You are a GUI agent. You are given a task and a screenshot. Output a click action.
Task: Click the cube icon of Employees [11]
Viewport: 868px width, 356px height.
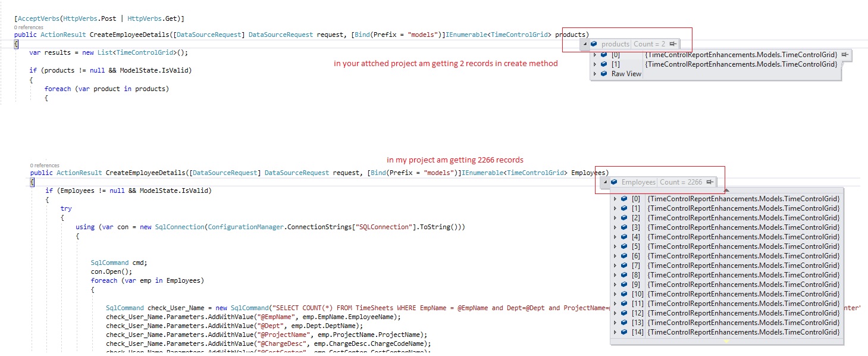(x=624, y=304)
